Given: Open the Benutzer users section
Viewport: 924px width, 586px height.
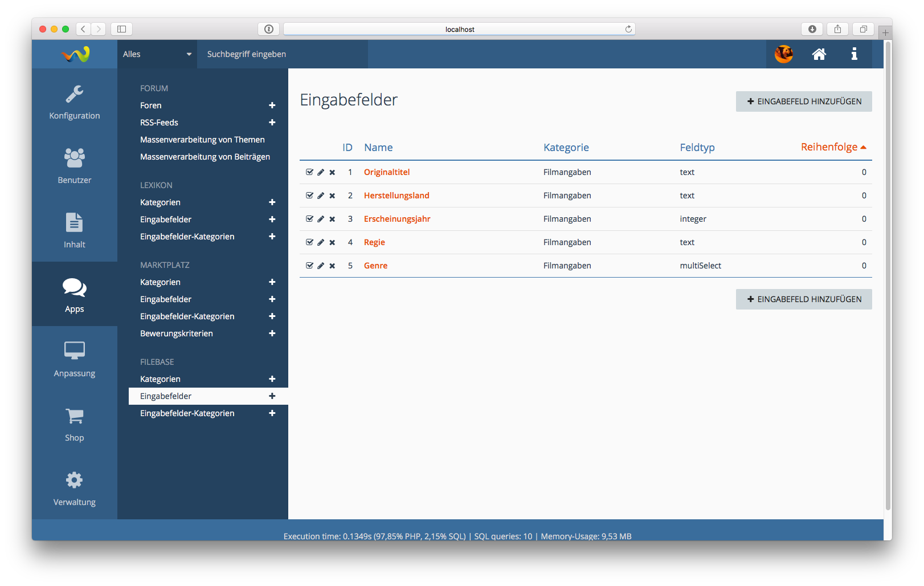Looking at the screenshot, I should [74, 166].
